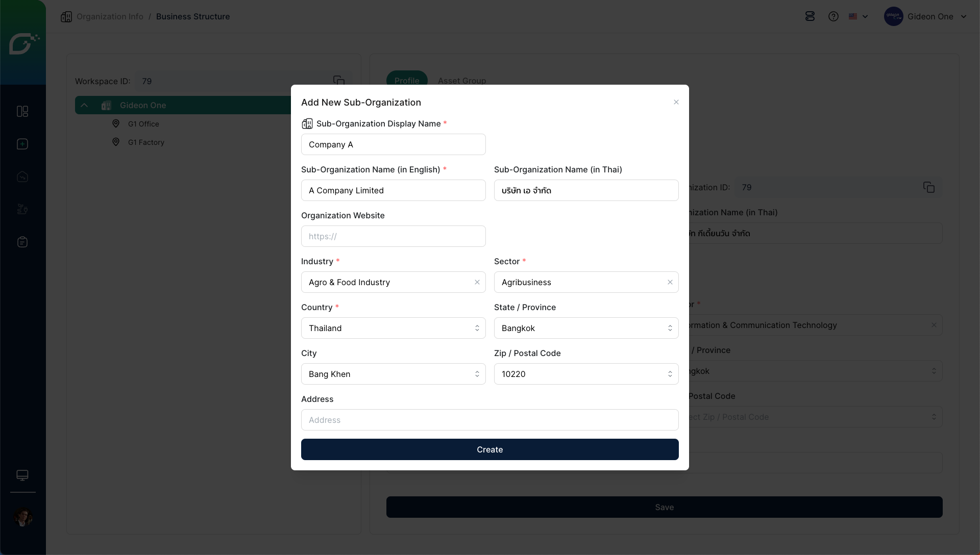
Task: Open the State / Province Bangkok dropdown
Action: (x=586, y=328)
